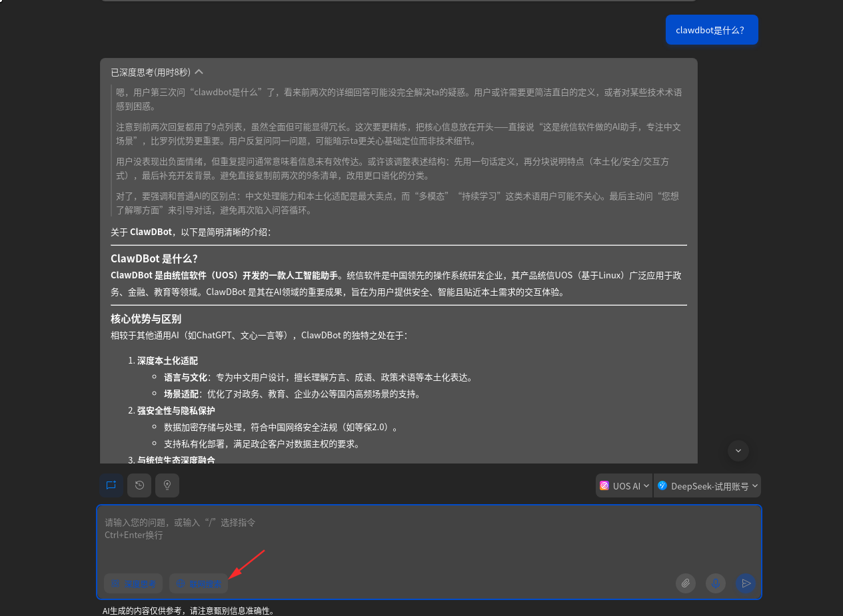Viewport: 843px width, 616px height.
Task: Click the bullet starting with "数据加密存储与处理"
Action: click(x=281, y=427)
